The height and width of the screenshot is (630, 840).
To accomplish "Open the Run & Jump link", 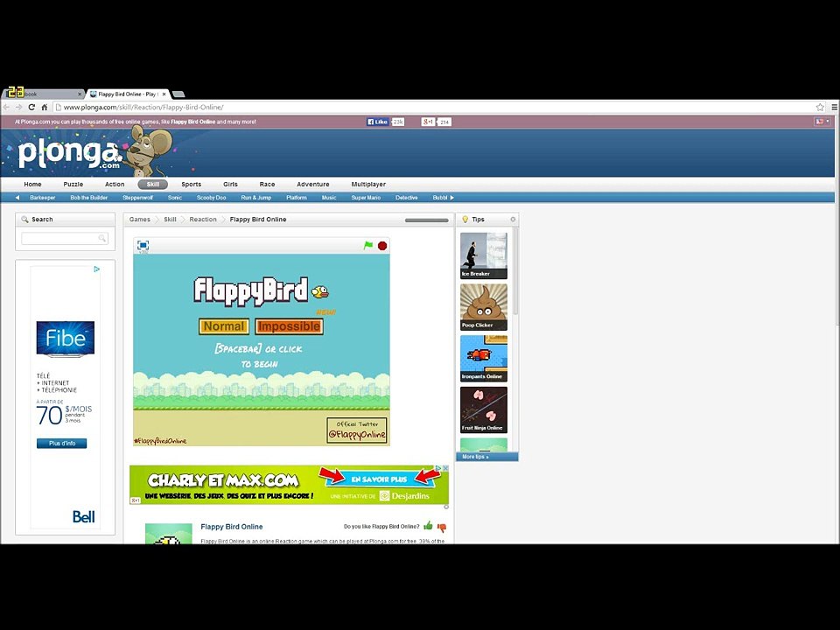I will 256,198.
